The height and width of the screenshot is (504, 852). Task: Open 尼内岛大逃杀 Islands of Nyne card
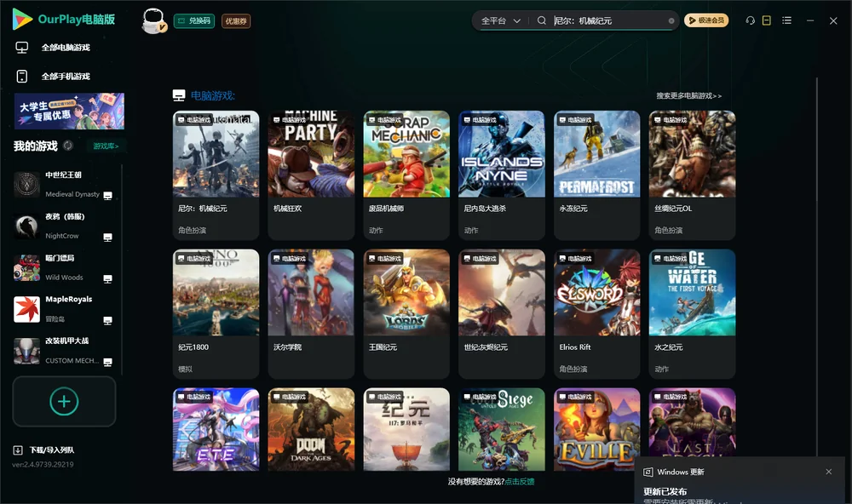[x=502, y=175]
